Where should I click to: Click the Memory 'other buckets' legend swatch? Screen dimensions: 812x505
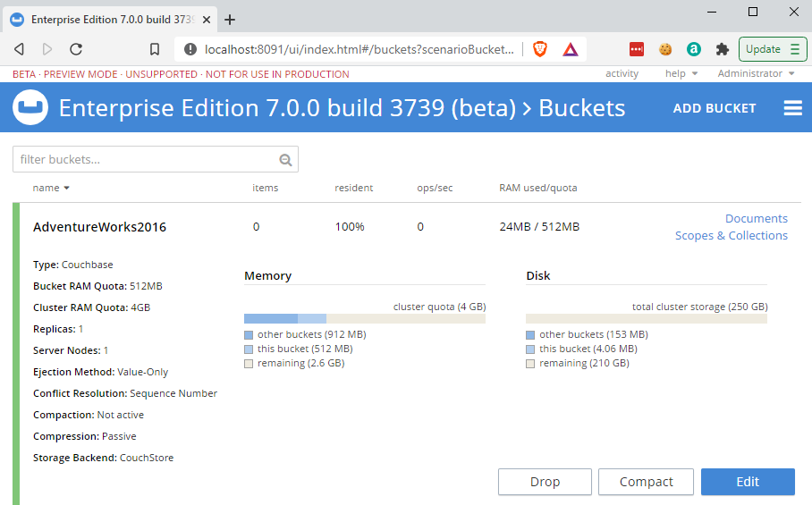coord(249,335)
